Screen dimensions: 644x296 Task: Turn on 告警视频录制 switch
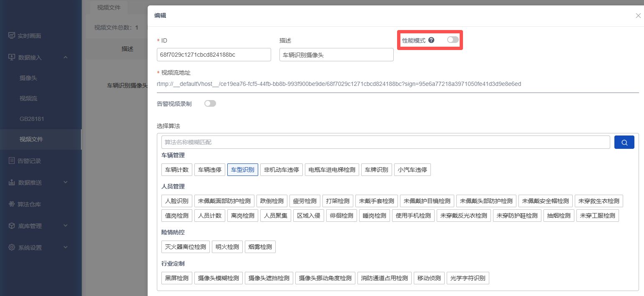210,104
